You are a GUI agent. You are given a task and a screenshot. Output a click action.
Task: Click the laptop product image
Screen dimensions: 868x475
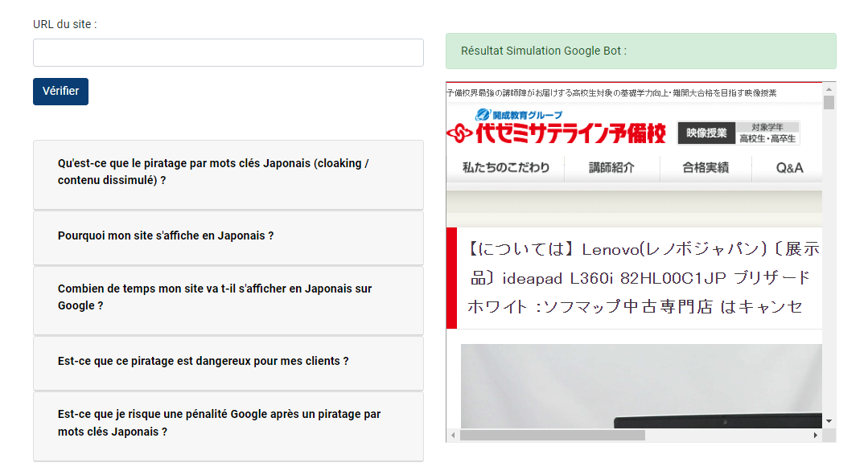coord(641,386)
